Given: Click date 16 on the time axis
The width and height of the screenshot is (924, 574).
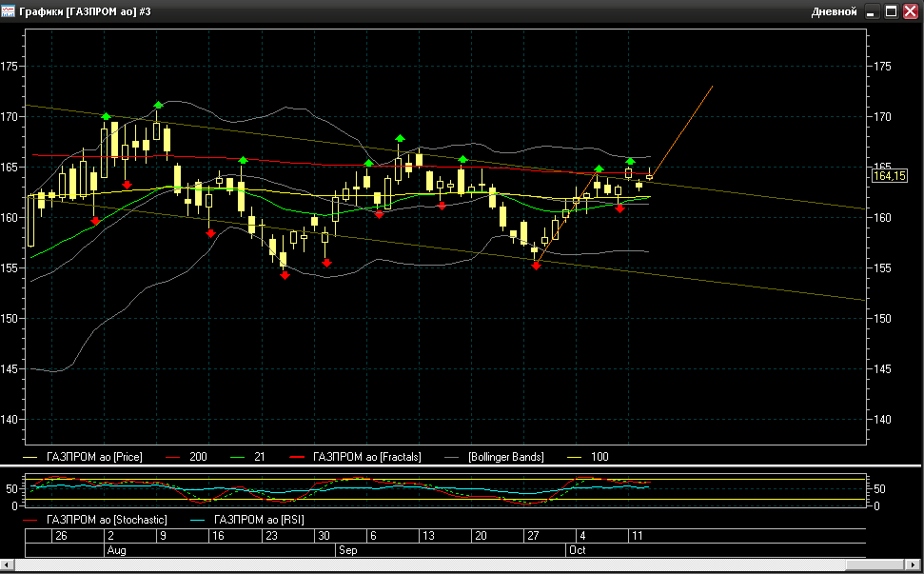Looking at the screenshot, I should click(x=218, y=536).
